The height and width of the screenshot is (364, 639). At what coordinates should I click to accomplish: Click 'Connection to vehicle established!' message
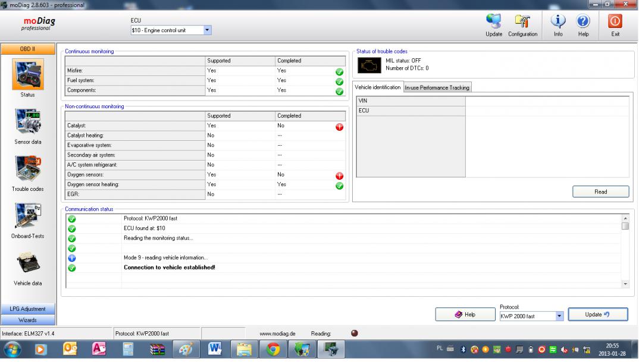pos(170,268)
